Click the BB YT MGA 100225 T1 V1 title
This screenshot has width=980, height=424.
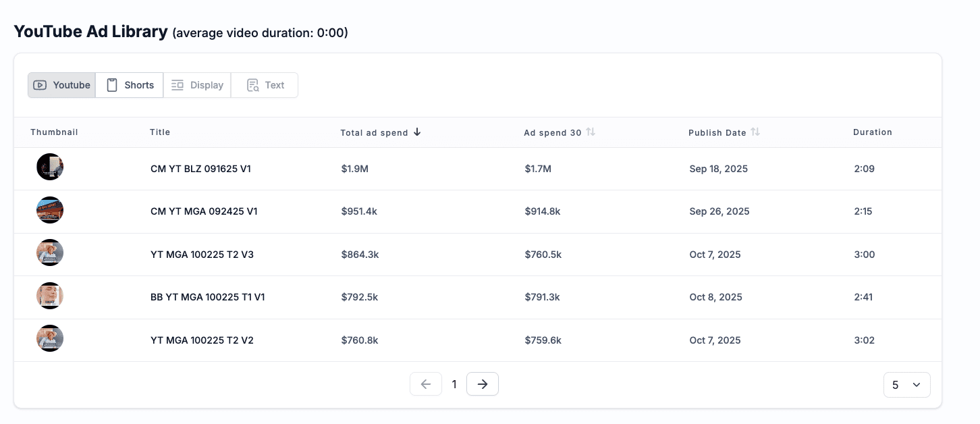(207, 297)
